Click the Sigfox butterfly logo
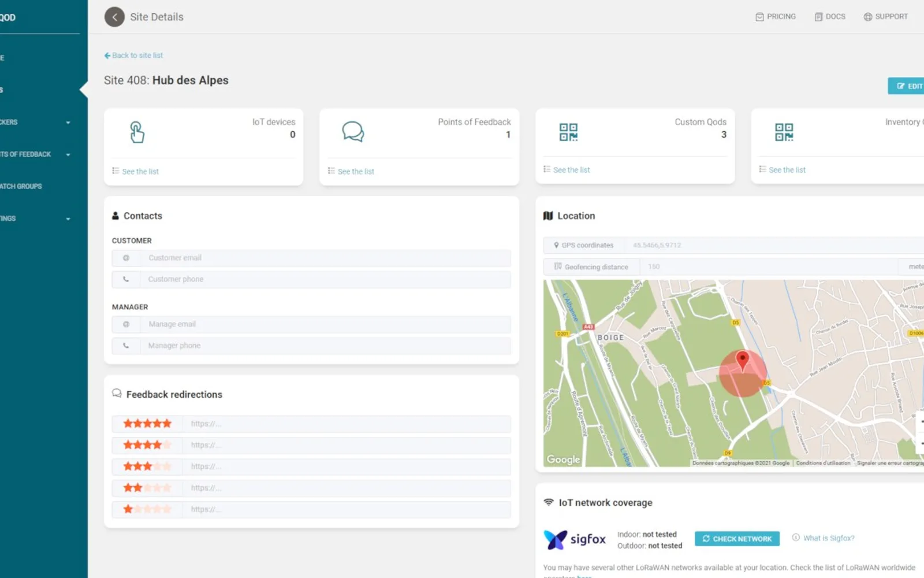 click(x=556, y=539)
